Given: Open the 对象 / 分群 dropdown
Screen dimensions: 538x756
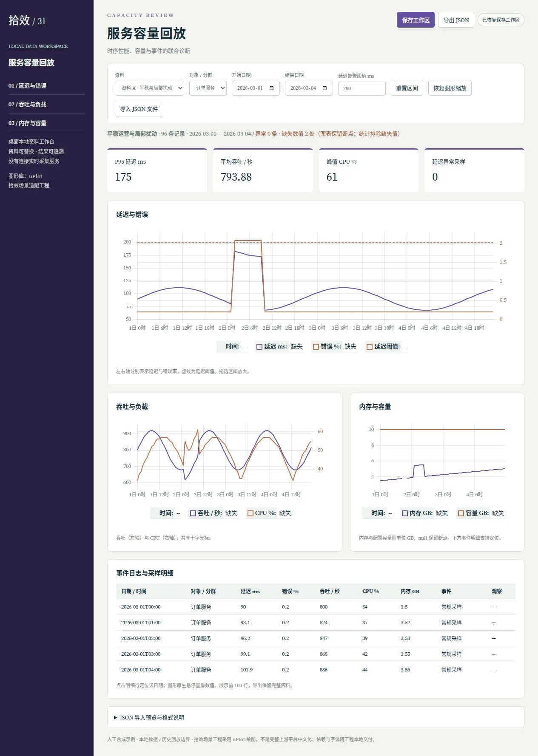Looking at the screenshot, I should click(x=208, y=88).
